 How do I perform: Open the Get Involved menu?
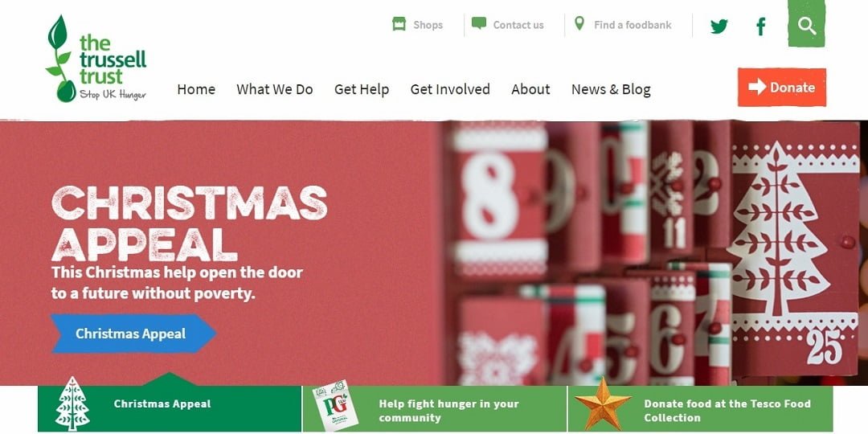pos(450,89)
